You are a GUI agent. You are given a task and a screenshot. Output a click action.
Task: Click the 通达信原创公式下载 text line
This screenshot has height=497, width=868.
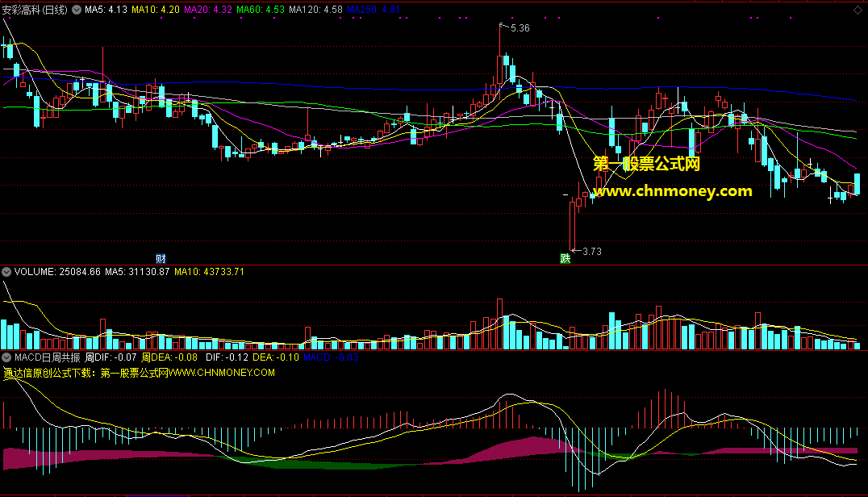pos(139,373)
